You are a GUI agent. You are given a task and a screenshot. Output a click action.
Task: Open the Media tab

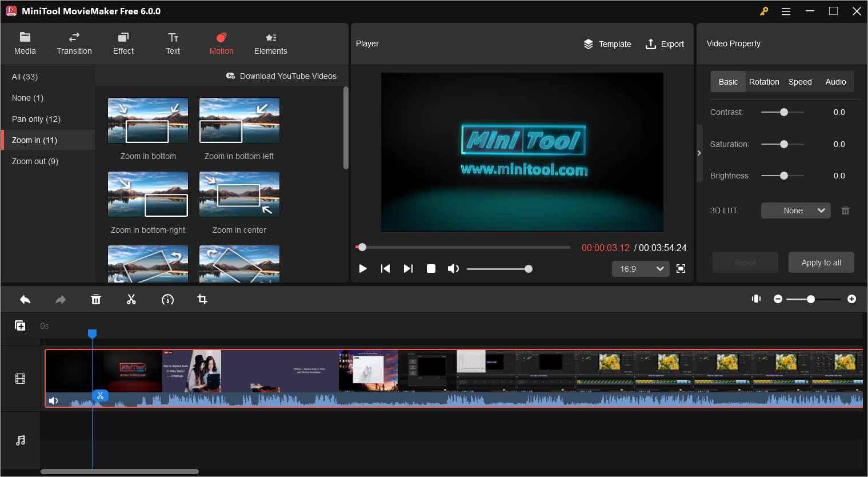(25, 43)
